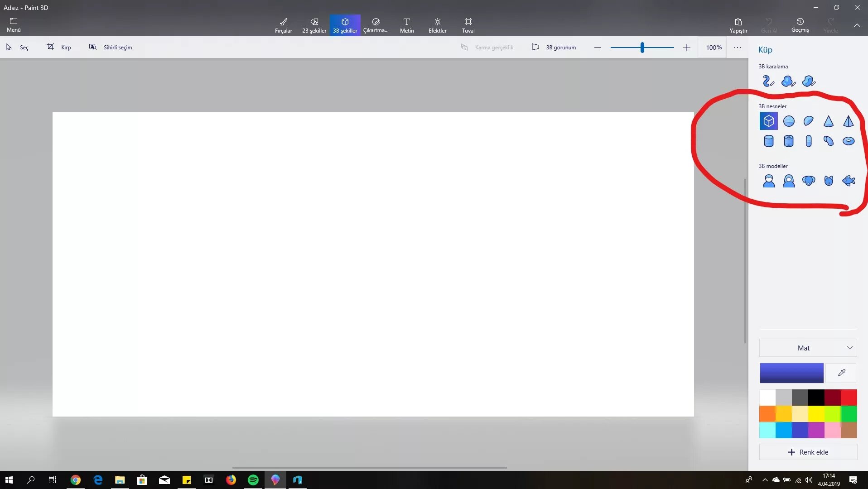
Task: Choose the Torus (donut) 3D object
Action: (x=849, y=141)
